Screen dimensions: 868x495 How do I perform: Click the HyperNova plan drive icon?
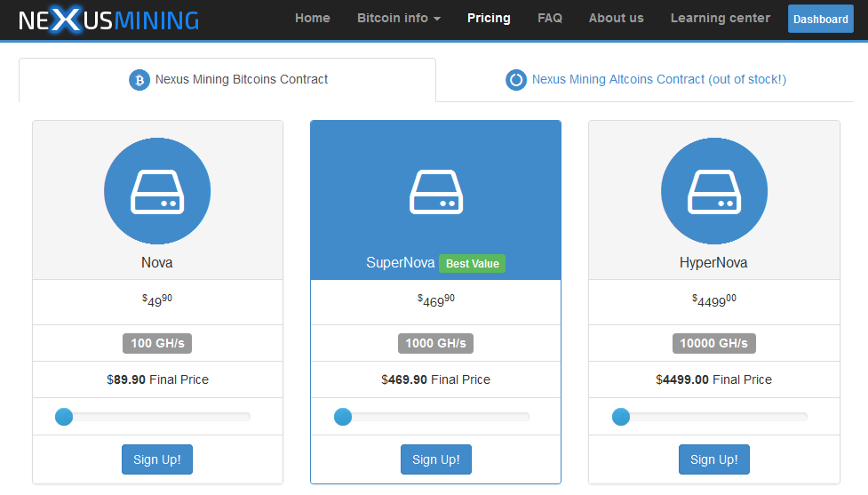click(714, 192)
